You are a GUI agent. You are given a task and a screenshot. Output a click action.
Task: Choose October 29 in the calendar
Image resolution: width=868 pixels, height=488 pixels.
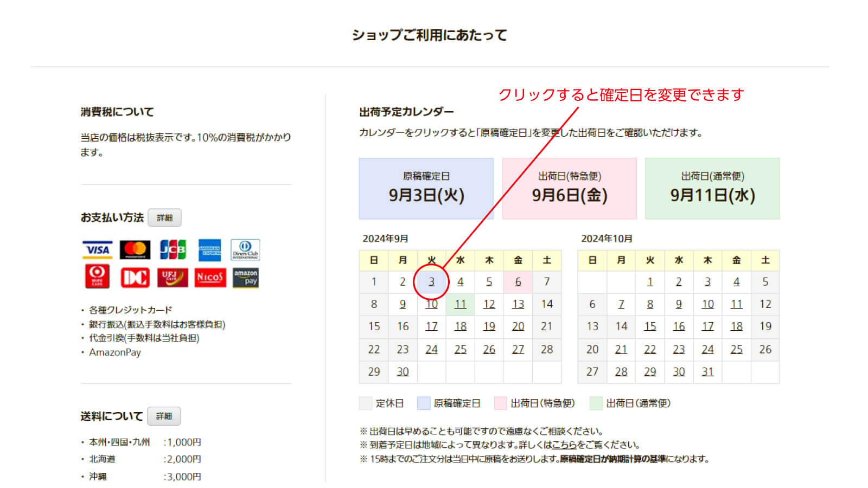650,372
